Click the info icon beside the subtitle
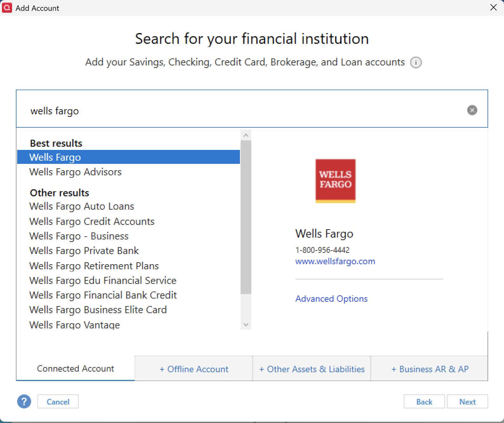Viewport: 504px width, 423px height. pos(416,62)
